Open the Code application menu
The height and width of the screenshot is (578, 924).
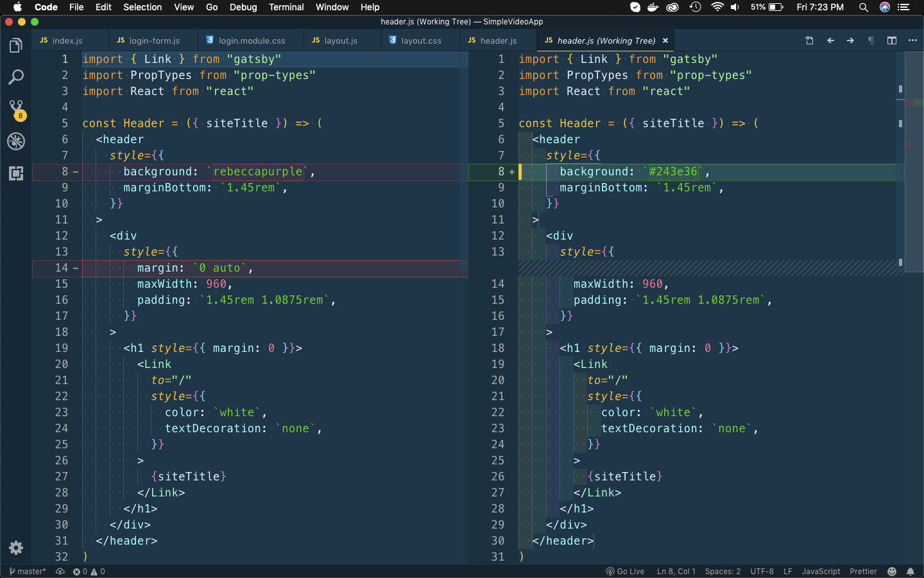(46, 7)
